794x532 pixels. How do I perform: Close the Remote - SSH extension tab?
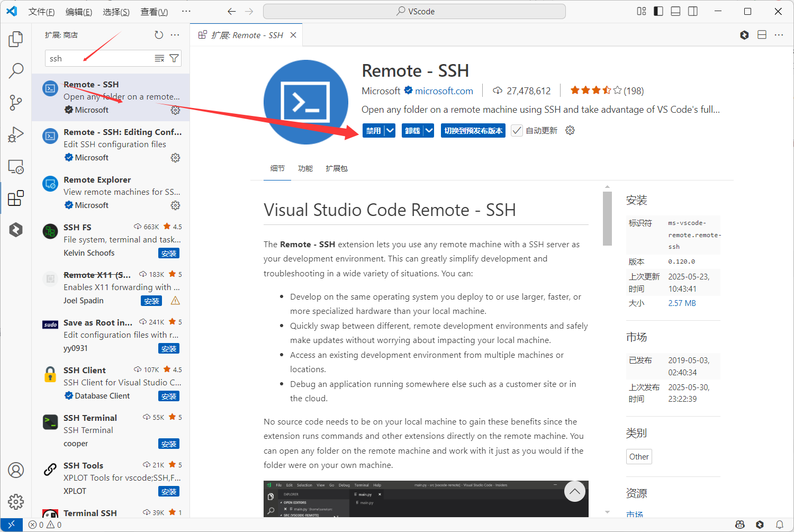(293, 35)
